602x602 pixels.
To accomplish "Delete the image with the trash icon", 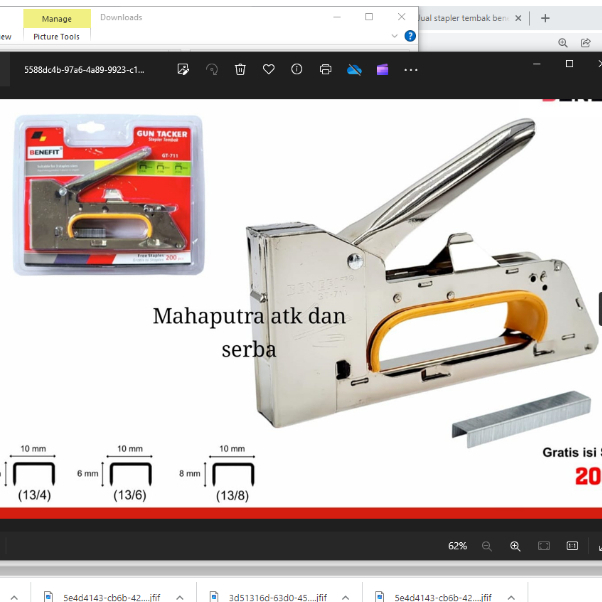I will (240, 70).
